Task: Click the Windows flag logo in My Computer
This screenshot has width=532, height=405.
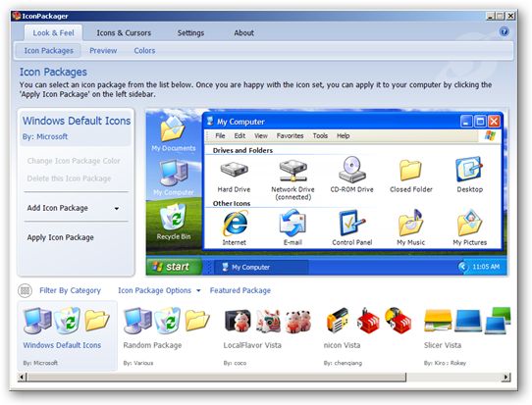Action: click(490, 136)
